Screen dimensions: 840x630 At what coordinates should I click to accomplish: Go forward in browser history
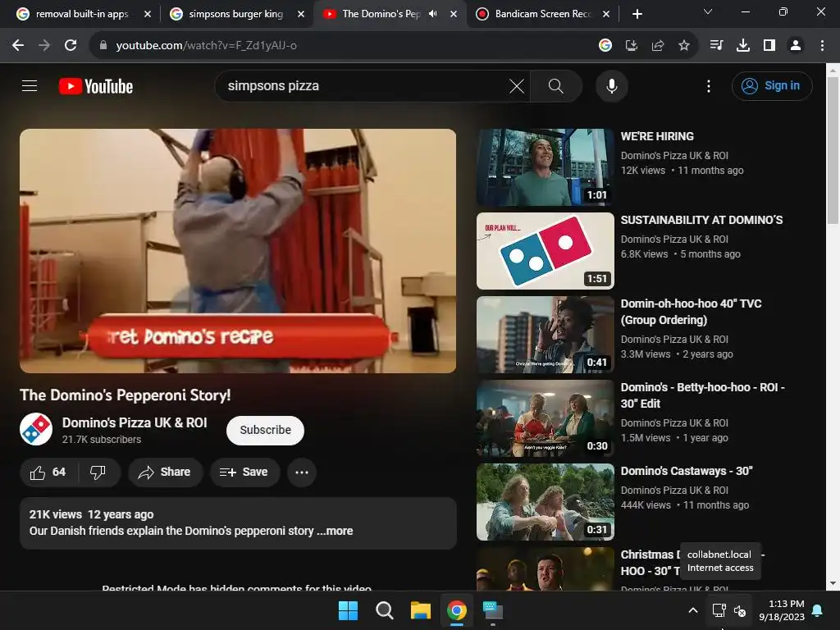(x=44, y=46)
